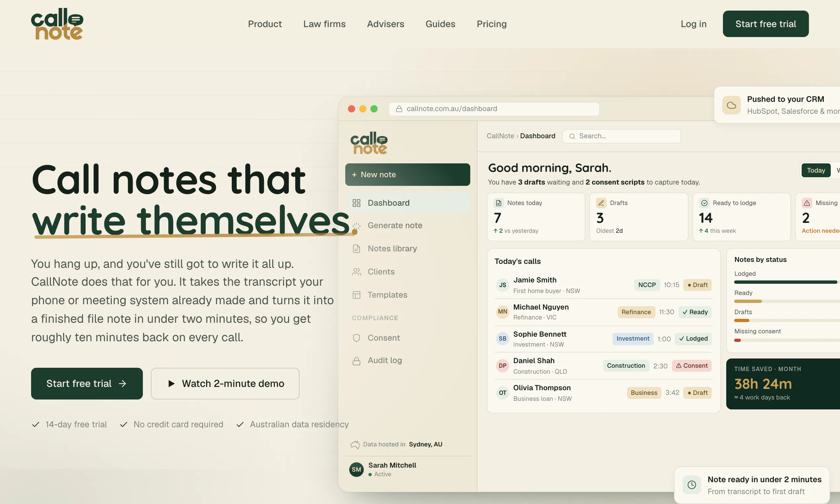
Task: Click the Generate note sparkle icon
Action: click(x=356, y=226)
